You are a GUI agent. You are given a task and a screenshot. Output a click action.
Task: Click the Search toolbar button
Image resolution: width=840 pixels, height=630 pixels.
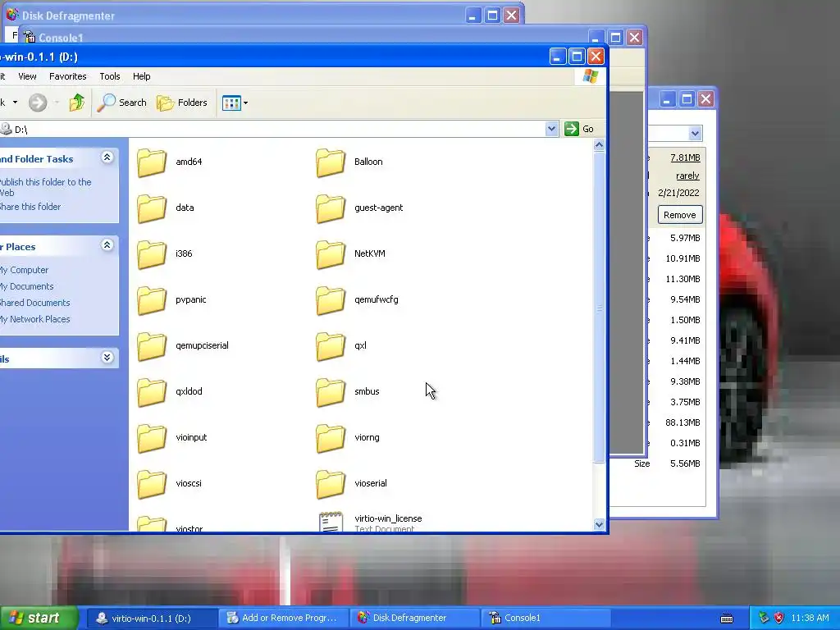click(121, 103)
